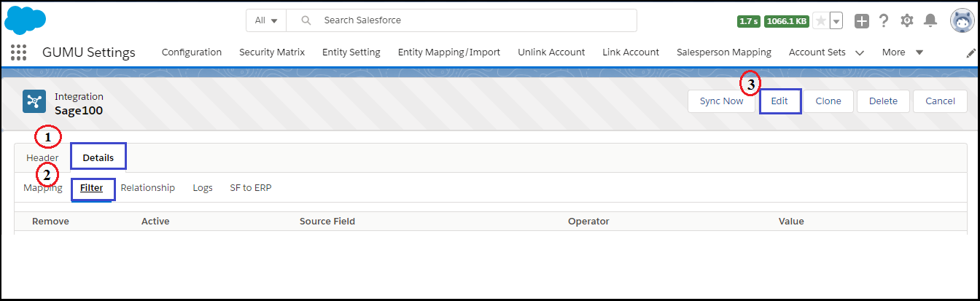
Task: Select the Filter sub-tab
Action: click(92, 188)
